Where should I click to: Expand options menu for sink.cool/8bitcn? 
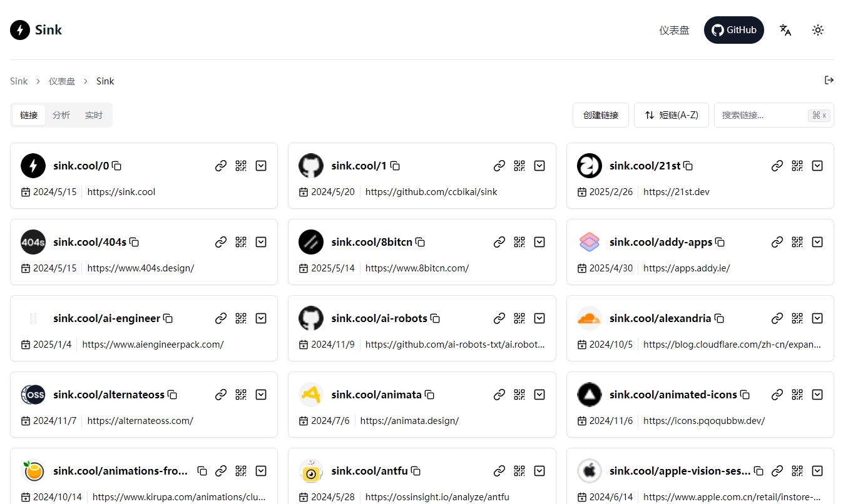(x=539, y=242)
